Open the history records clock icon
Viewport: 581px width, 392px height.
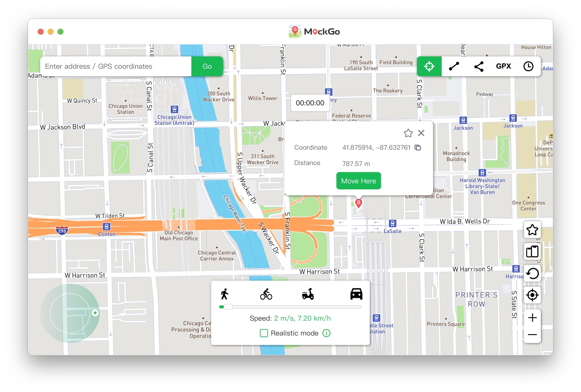click(528, 66)
